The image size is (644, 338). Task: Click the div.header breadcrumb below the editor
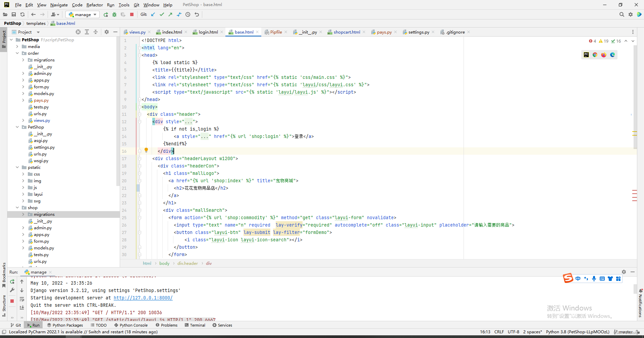tap(187, 263)
